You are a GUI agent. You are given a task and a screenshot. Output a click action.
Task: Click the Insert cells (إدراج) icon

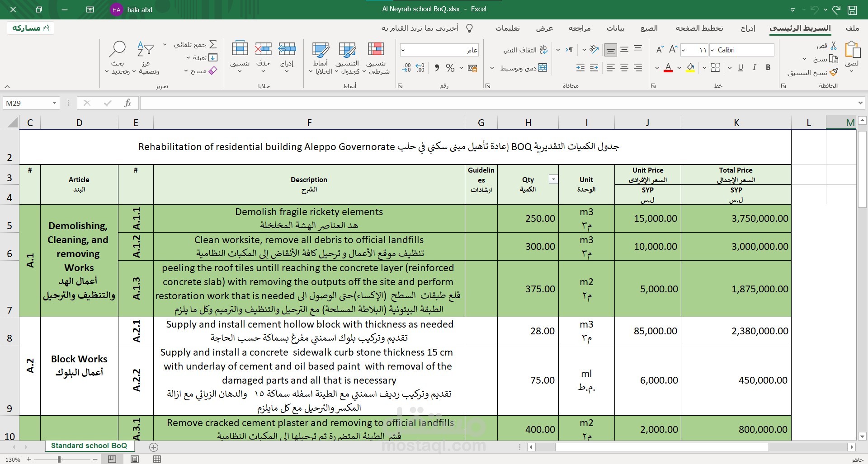[287, 49]
